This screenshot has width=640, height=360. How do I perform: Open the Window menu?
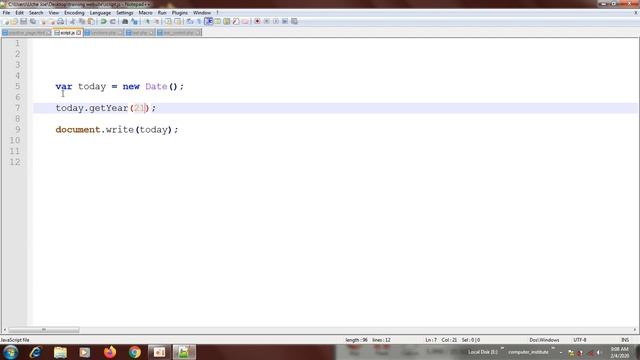[x=202, y=13]
